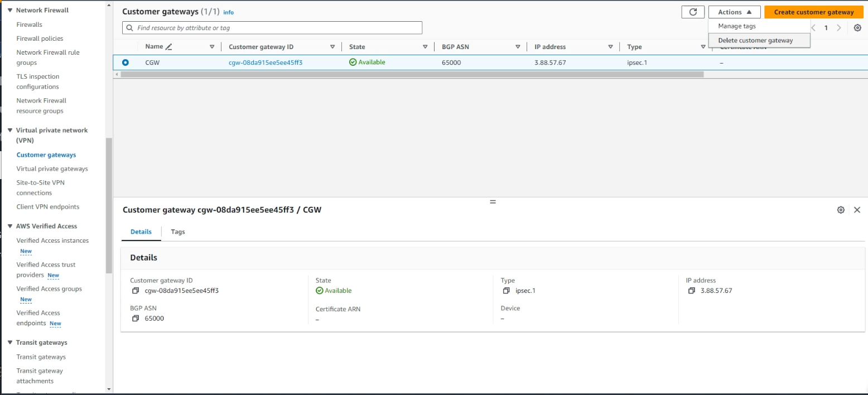868x395 pixels.
Task: Click the Find resource search field
Action: click(x=272, y=28)
